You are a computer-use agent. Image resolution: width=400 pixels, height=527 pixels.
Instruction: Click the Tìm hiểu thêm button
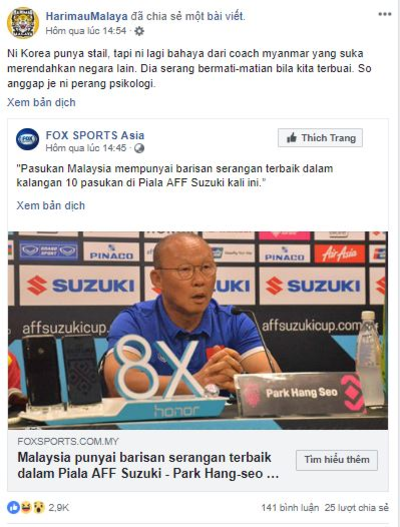337,460
